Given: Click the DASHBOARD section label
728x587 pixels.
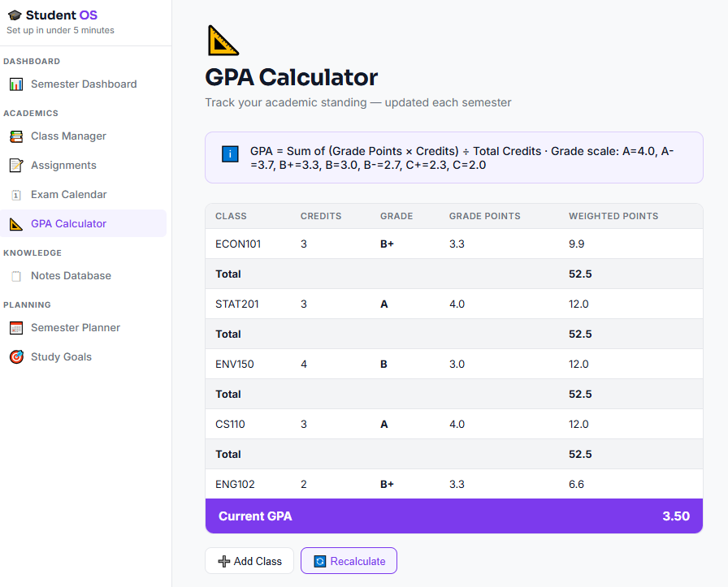Looking at the screenshot, I should [32, 61].
